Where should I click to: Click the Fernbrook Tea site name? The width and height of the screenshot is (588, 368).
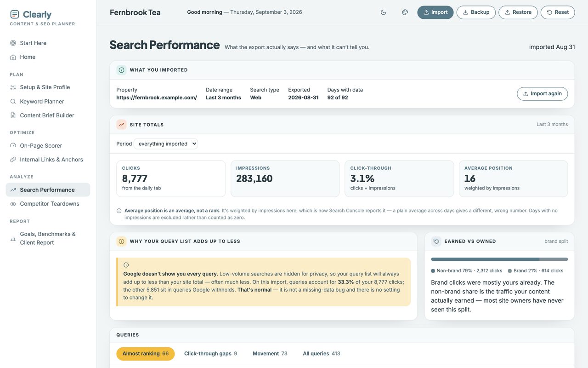[x=135, y=12]
